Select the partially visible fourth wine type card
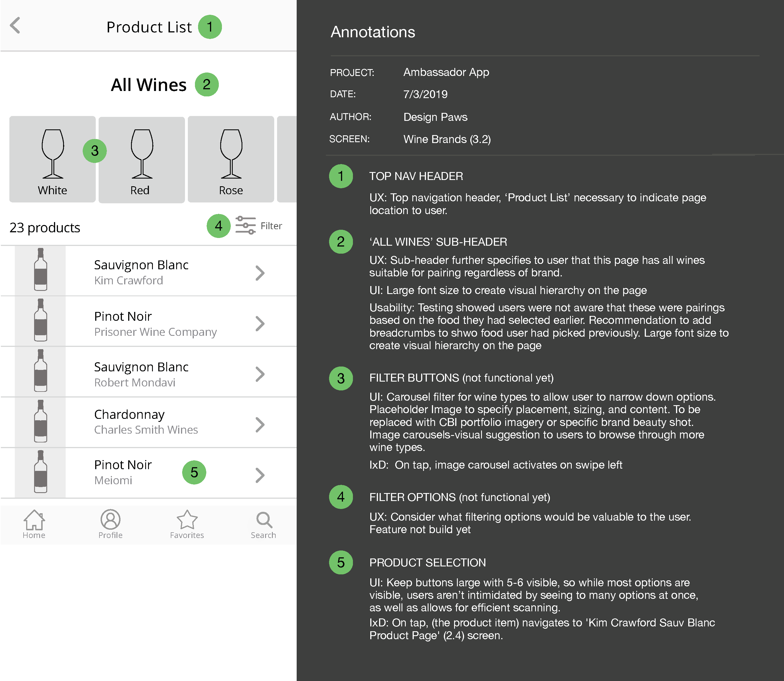The width and height of the screenshot is (784, 681). pos(287,159)
